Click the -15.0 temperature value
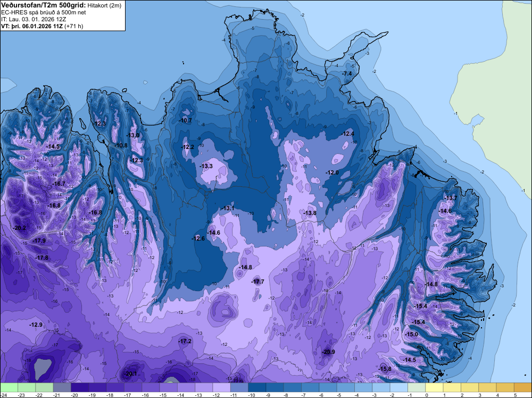Image resolution: width=532 pixels, height=398 pixels. coord(412,335)
